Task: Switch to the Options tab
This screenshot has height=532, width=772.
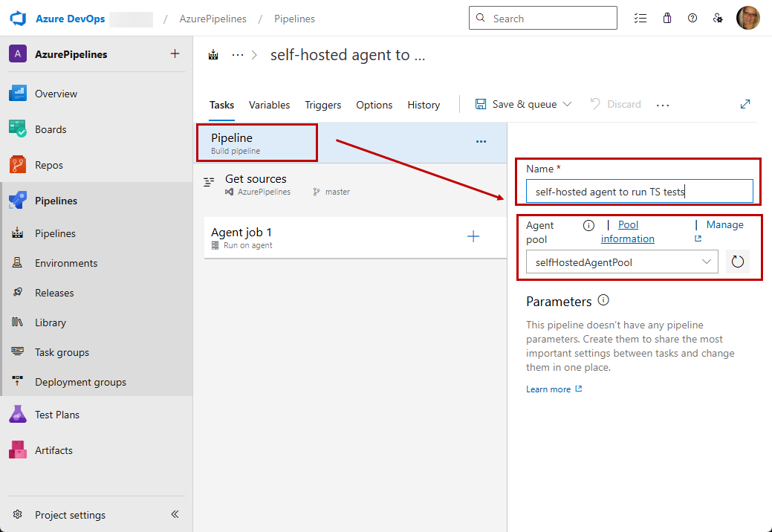Action: pos(374,105)
